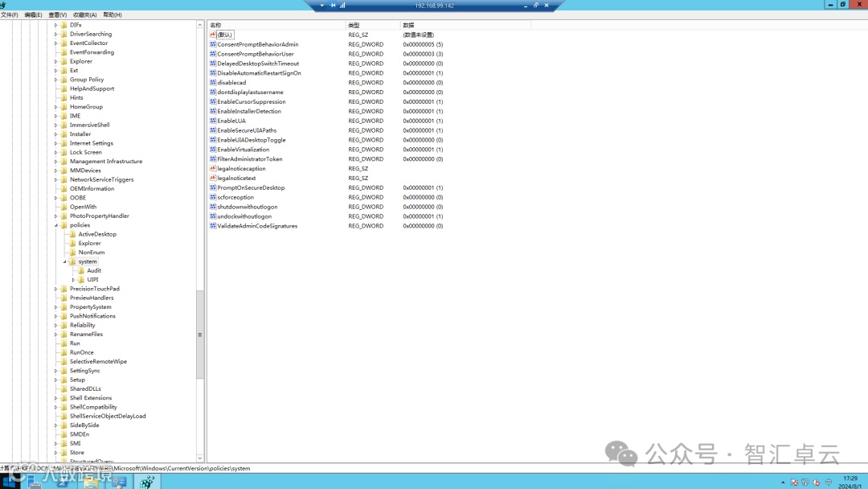868x489 pixels.
Task: Sort by the 名称 column header
Action: 276,25
